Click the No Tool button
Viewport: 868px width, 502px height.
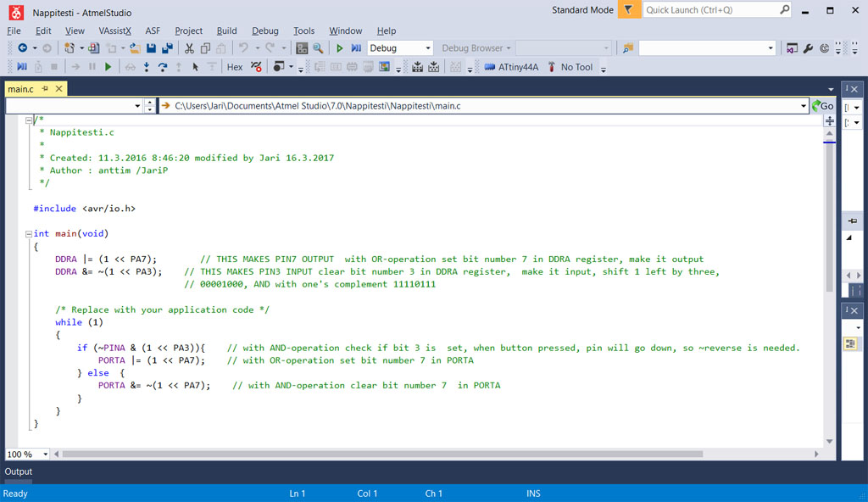pyautogui.click(x=570, y=67)
